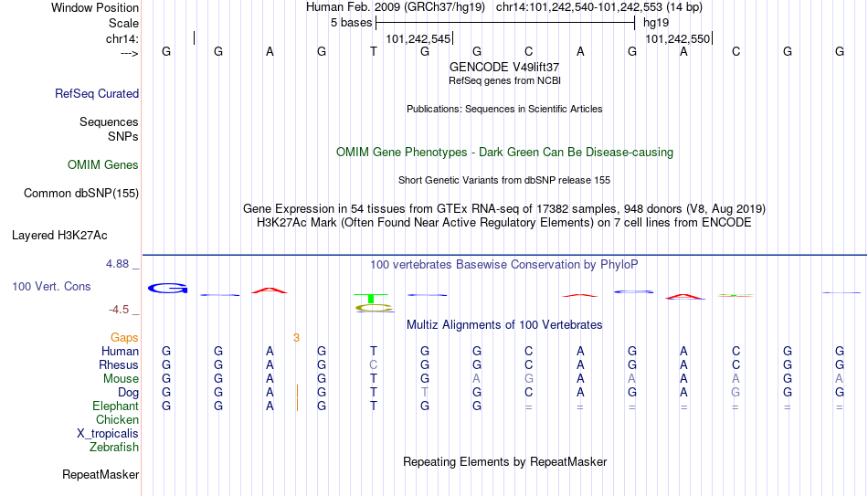Screen dimensions: 868x496
Task: Click the RefSeq Curated track label
Action: tap(97, 93)
